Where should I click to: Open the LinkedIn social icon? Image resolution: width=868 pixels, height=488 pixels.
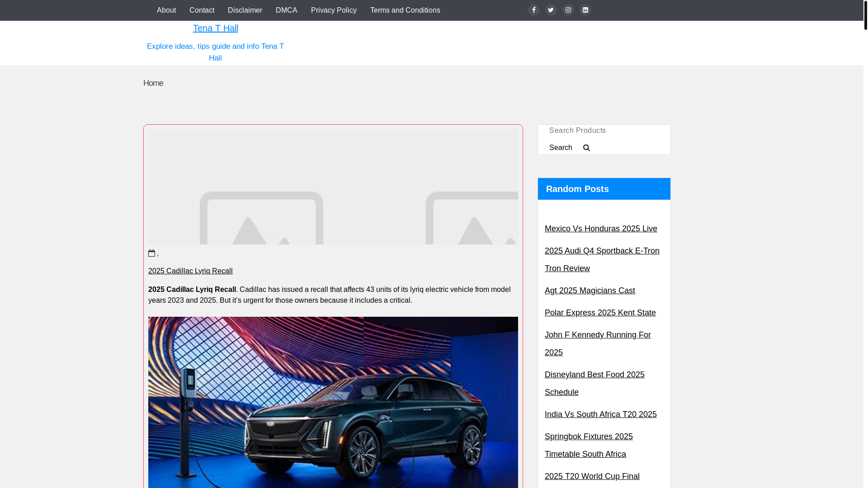(x=585, y=10)
